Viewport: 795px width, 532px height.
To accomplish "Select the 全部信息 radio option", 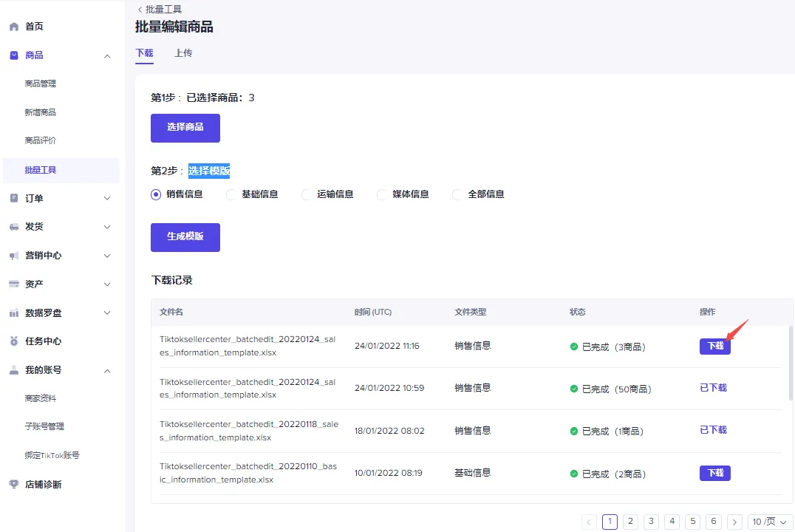I will (456, 194).
